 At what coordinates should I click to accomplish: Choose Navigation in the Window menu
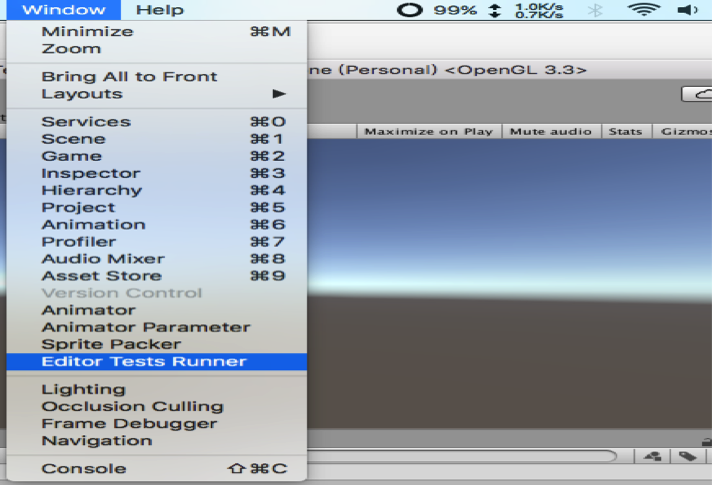coord(157,441)
